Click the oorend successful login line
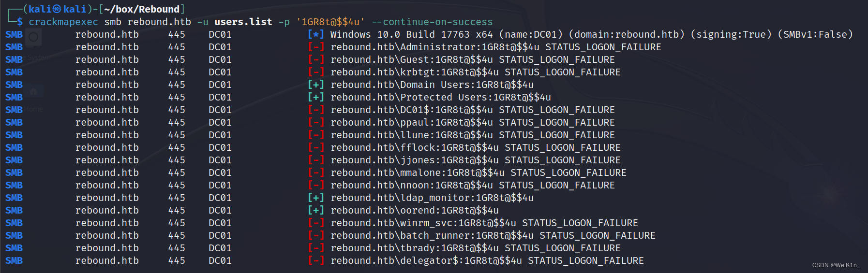This screenshot has height=273, width=868. coord(252,210)
